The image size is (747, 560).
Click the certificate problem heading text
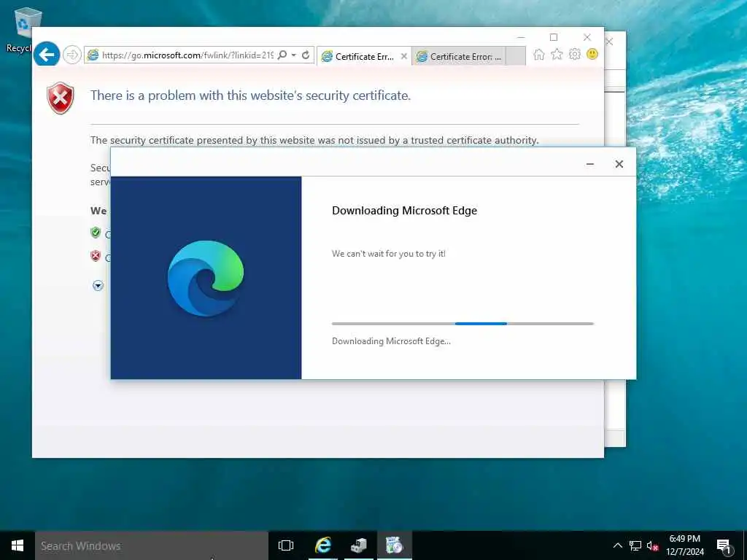[251, 96]
